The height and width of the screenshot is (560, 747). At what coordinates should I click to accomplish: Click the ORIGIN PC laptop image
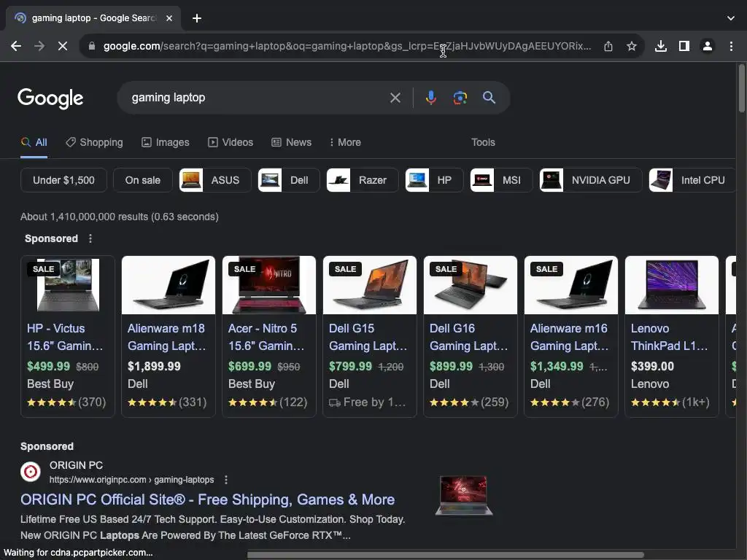(464, 495)
